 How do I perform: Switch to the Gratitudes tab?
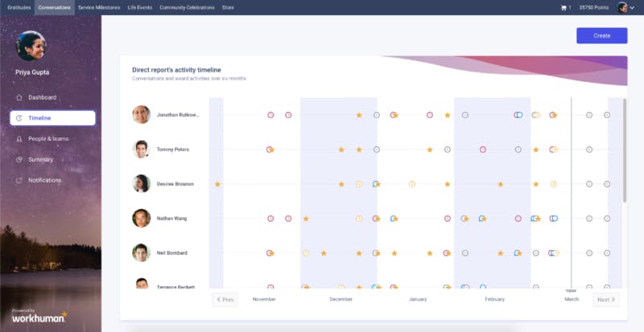[19, 7]
